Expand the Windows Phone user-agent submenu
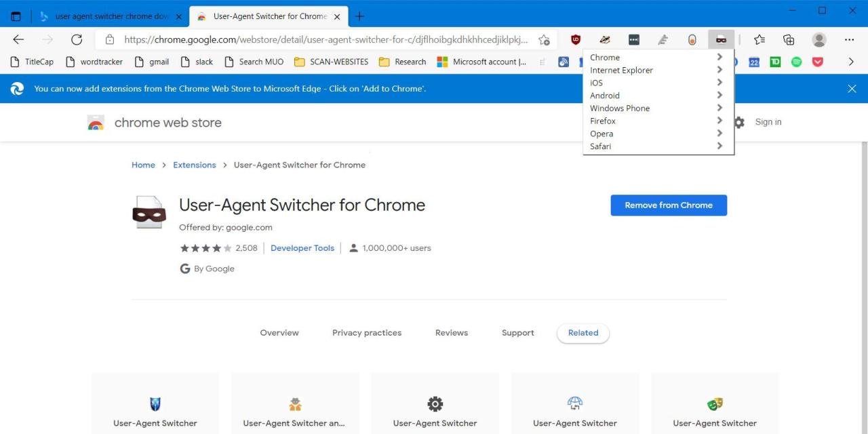Image resolution: width=868 pixels, height=434 pixels. point(658,108)
